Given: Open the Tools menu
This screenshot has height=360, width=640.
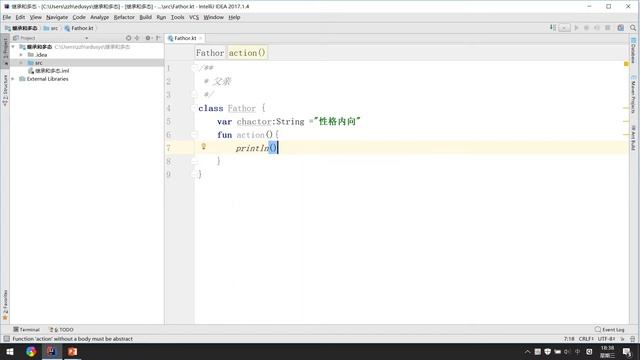Looking at the screenshot, I should (x=177, y=17).
